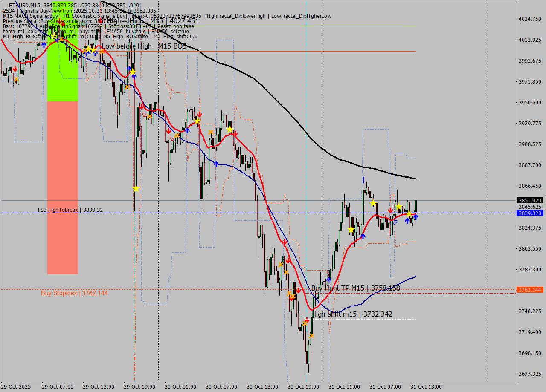Click the blue up arrow beside the Buy Hunt TP label

coord(329,280)
